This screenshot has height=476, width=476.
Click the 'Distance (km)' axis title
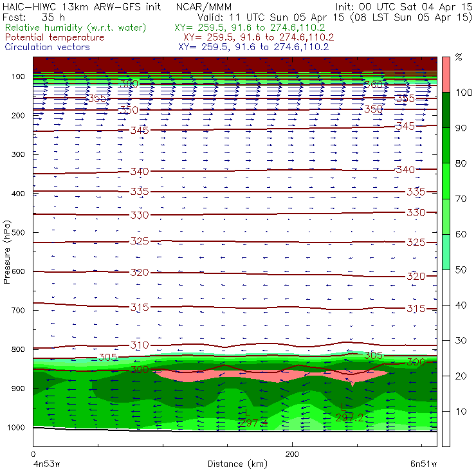pos(237,464)
